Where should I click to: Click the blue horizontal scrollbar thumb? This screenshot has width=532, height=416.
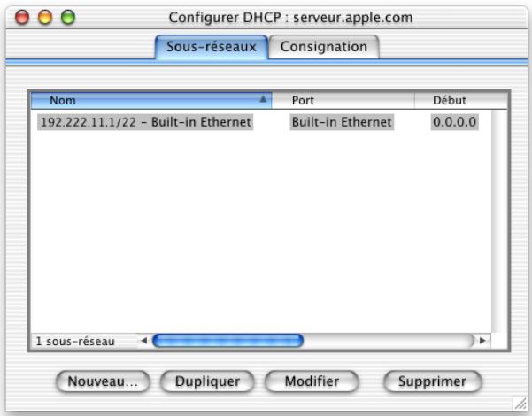[227, 341]
